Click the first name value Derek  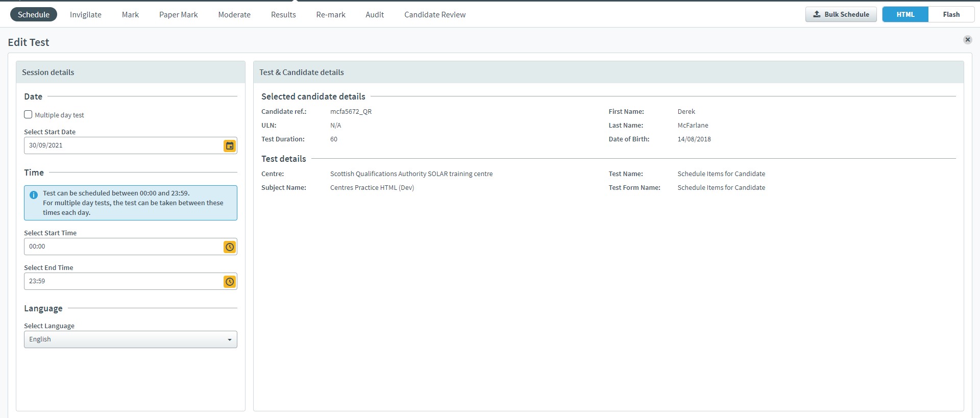[686, 111]
